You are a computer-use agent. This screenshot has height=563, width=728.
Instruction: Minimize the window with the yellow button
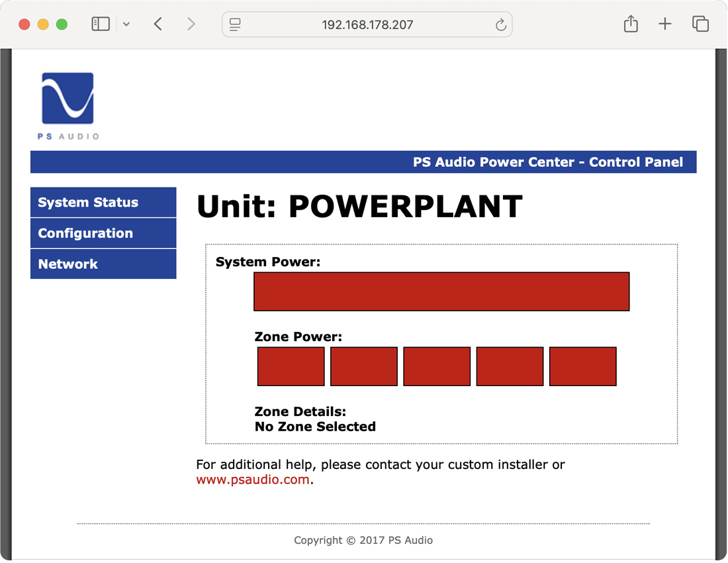pyautogui.click(x=43, y=24)
